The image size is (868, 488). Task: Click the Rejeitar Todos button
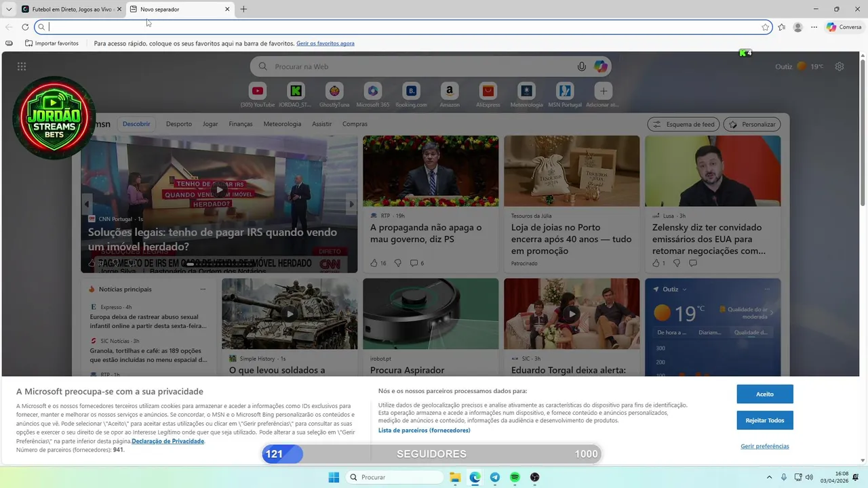[765, 420]
